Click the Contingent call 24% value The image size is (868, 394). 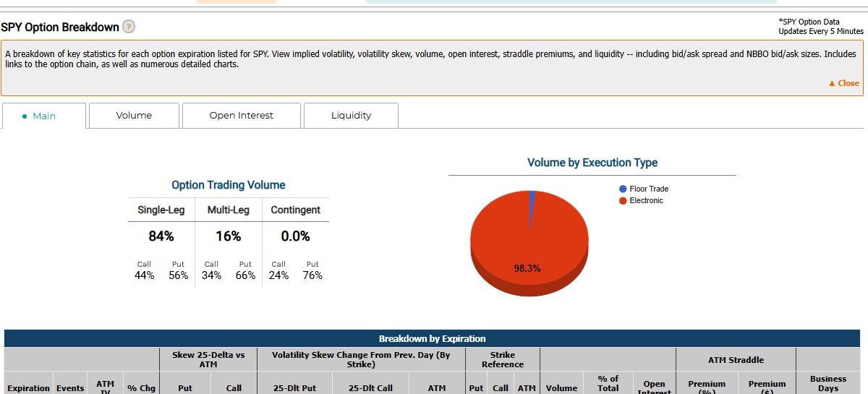(x=278, y=275)
